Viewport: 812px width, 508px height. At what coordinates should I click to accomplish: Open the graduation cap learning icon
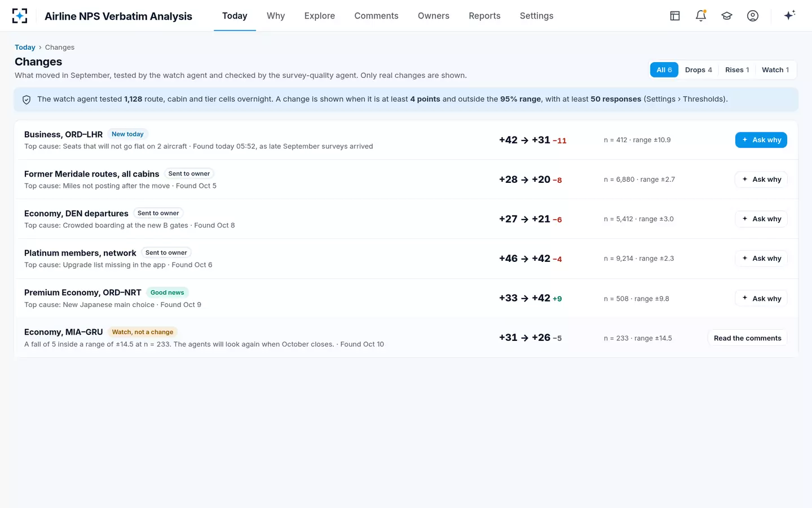click(727, 16)
